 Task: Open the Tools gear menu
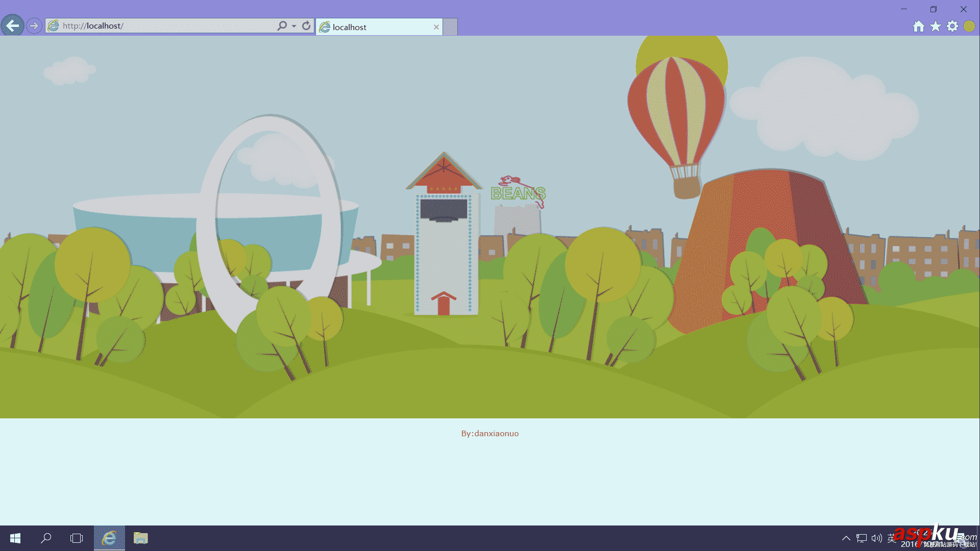point(952,27)
